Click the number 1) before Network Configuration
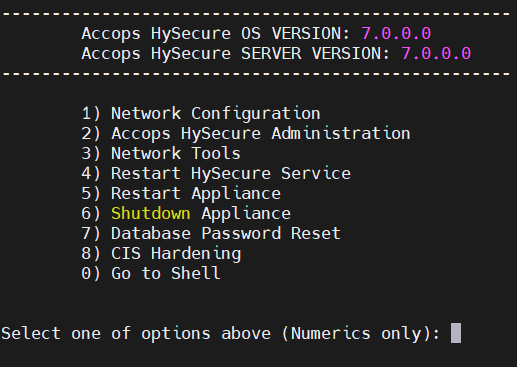 tap(91, 114)
